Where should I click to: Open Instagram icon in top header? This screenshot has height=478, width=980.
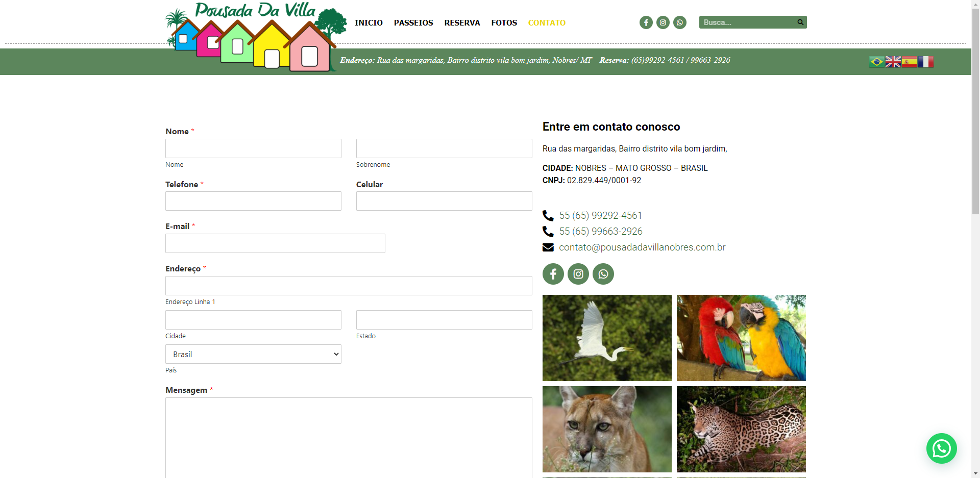(663, 22)
